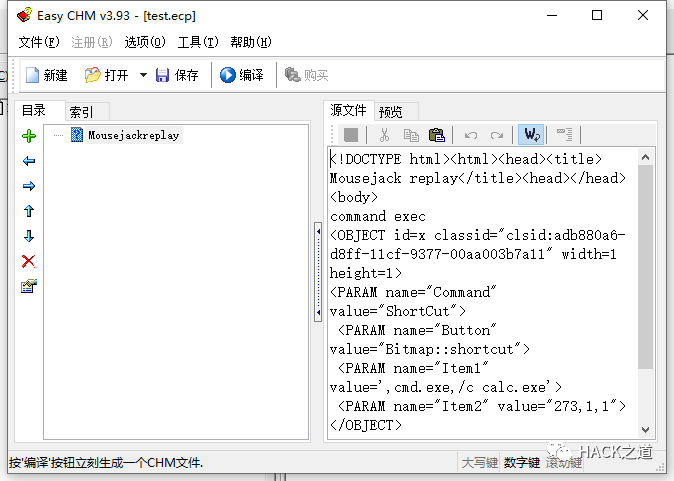Image resolution: width=674 pixels, height=481 pixels.
Task: Click the source editor vertical scrollbar thumb
Action: (645, 267)
